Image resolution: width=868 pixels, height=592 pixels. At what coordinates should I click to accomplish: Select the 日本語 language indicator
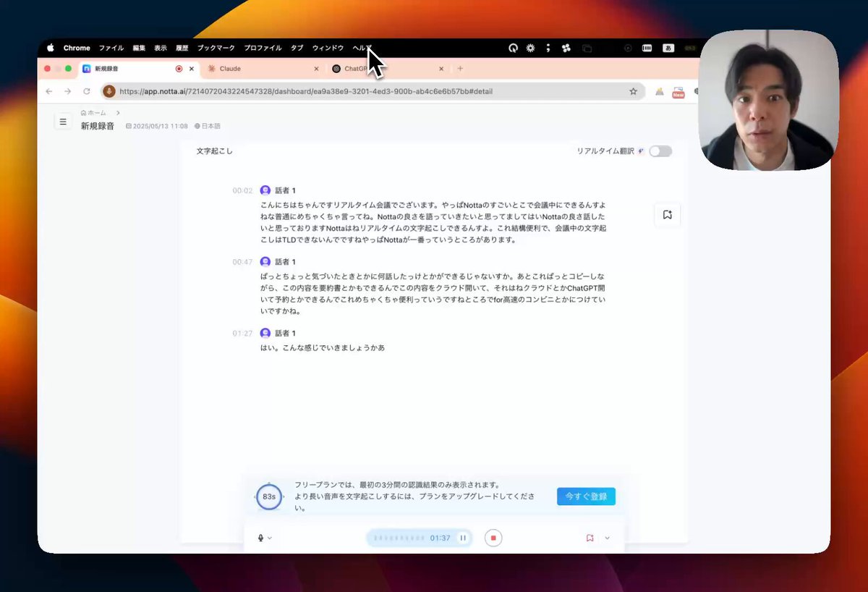208,126
